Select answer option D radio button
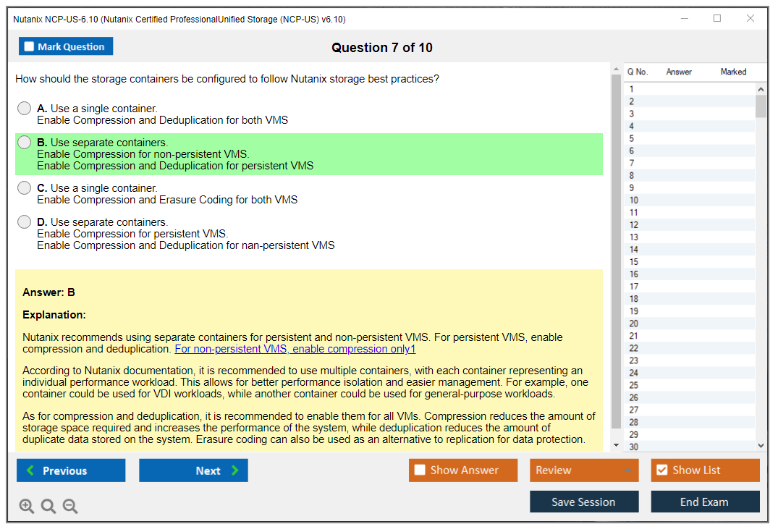Image resolution: width=778 pixels, height=532 pixels. [24, 221]
